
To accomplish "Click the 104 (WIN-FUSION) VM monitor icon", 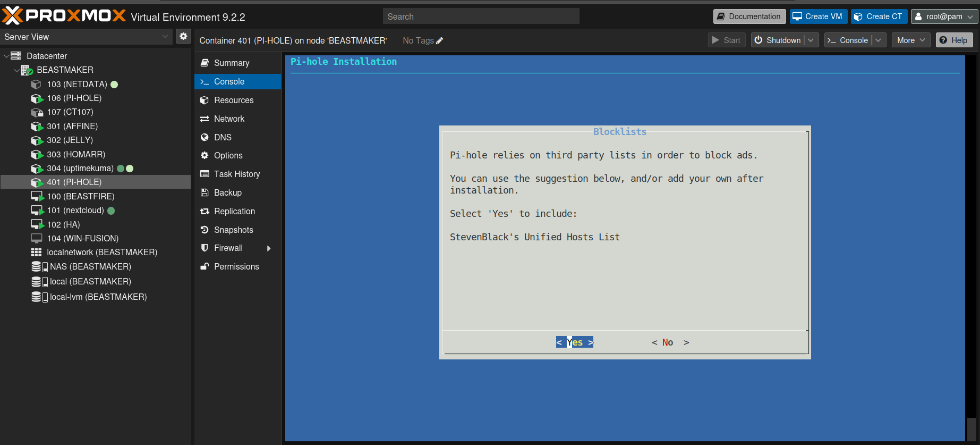I will coord(37,238).
